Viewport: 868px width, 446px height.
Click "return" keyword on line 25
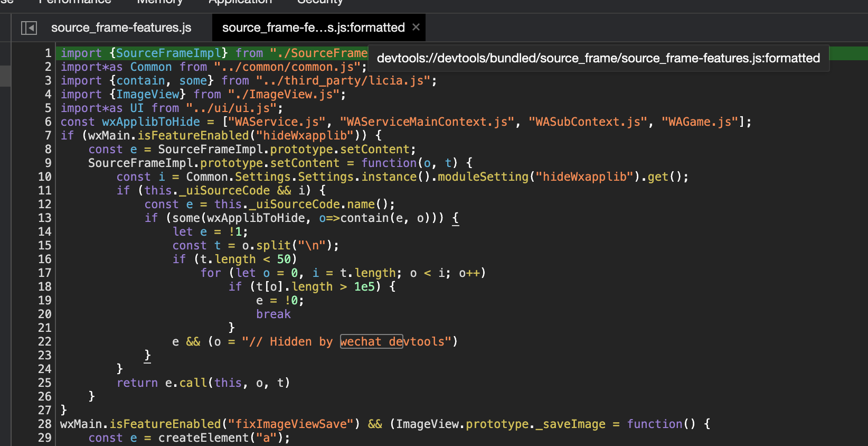point(137,383)
